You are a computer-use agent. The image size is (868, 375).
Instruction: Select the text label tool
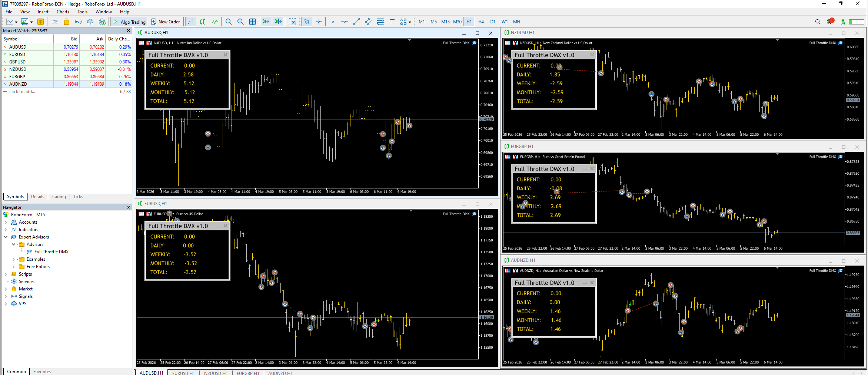[x=392, y=22]
